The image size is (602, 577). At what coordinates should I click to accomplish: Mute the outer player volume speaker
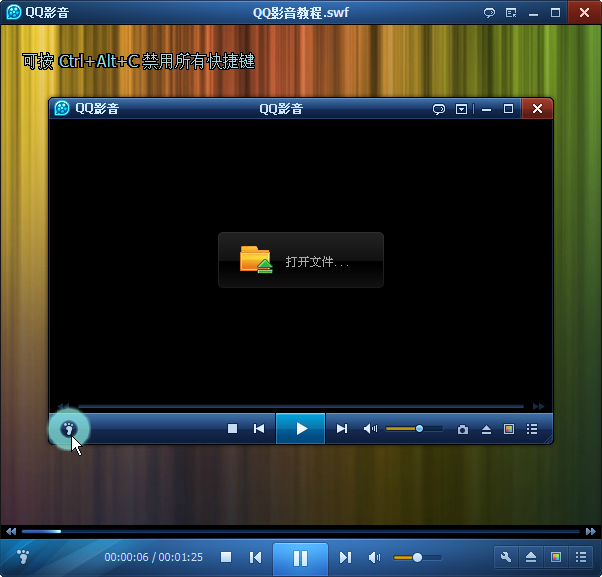pos(374,557)
